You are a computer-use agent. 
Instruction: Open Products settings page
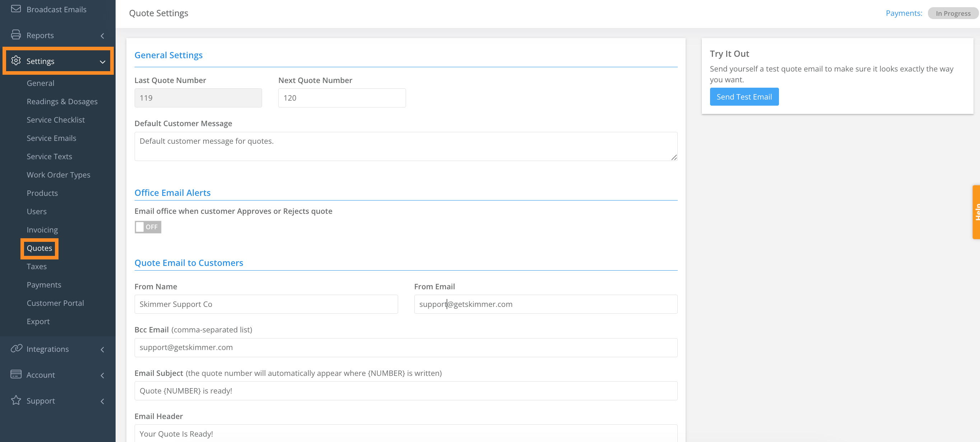(42, 193)
